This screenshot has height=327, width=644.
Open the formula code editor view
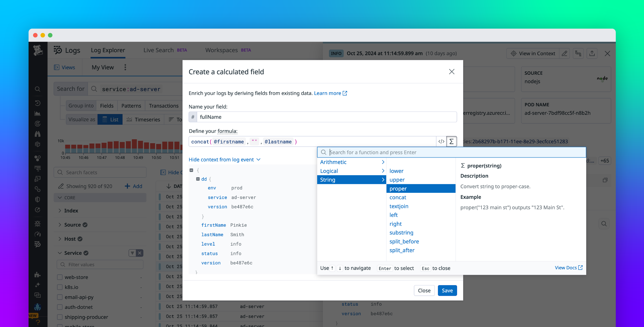[x=441, y=141]
